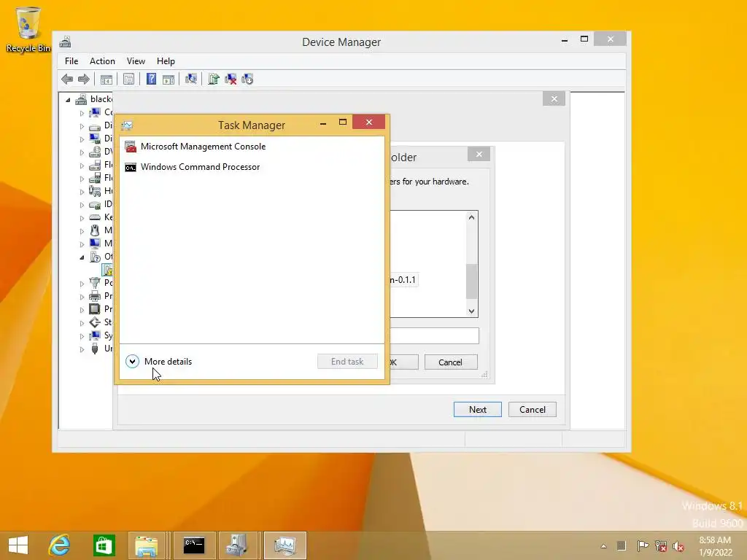Click Cancel in Browse For Folder dialog

pos(451,362)
